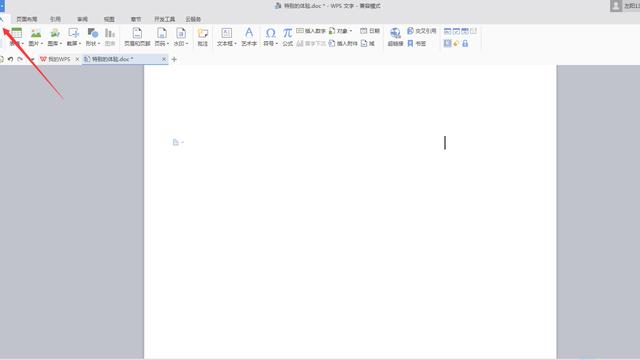Click the Redo arrow
The height and width of the screenshot is (360, 640).
20,59
